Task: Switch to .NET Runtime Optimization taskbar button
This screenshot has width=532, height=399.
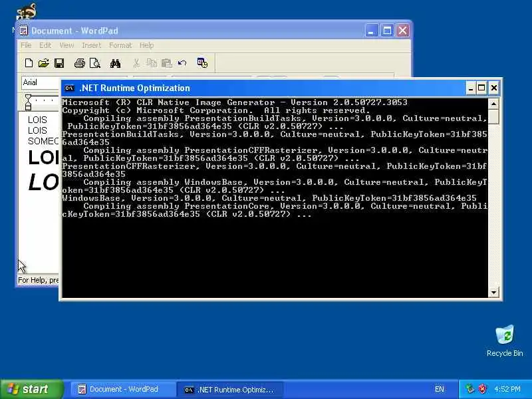Action: 230,390
